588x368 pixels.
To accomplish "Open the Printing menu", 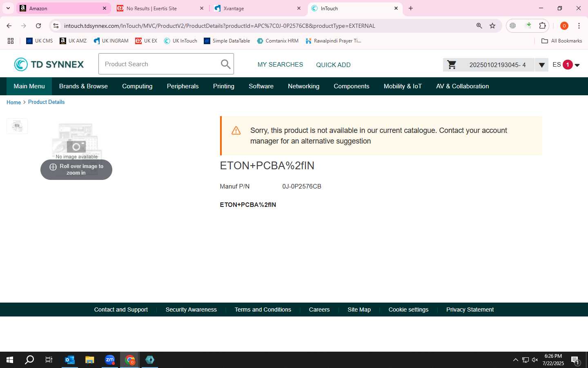I will 223,86.
